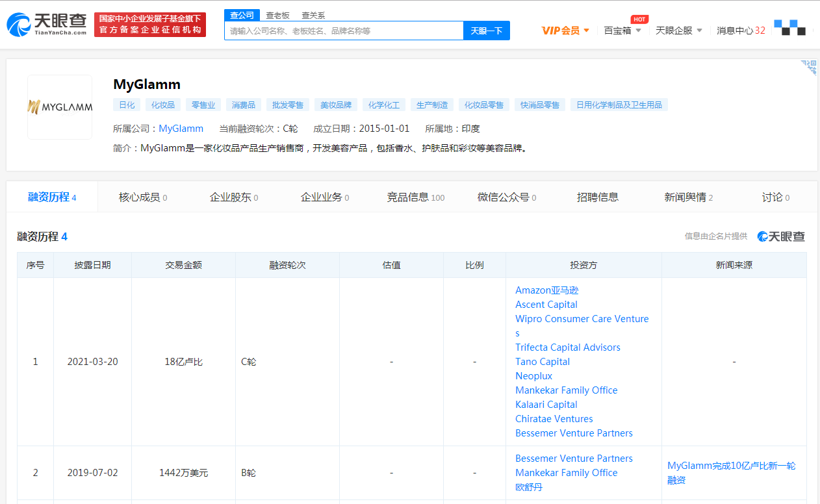Click the 投资方 column header
The image size is (820, 504).
click(583, 265)
